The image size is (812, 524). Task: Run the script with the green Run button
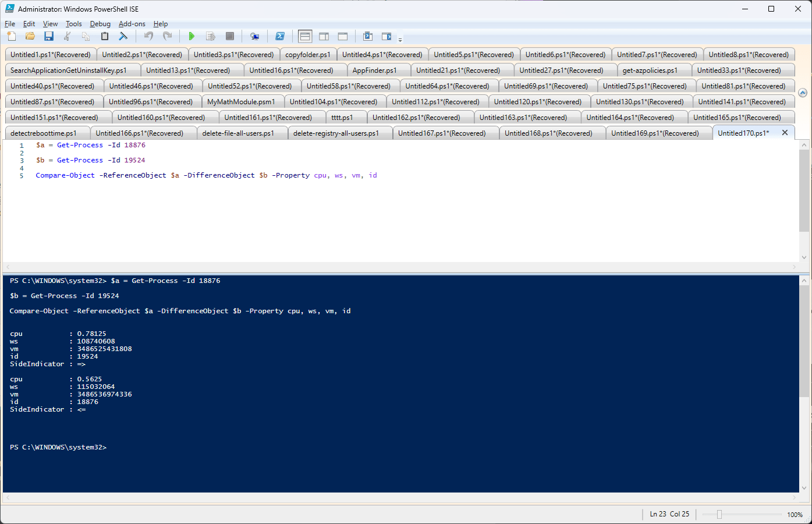(x=192, y=36)
